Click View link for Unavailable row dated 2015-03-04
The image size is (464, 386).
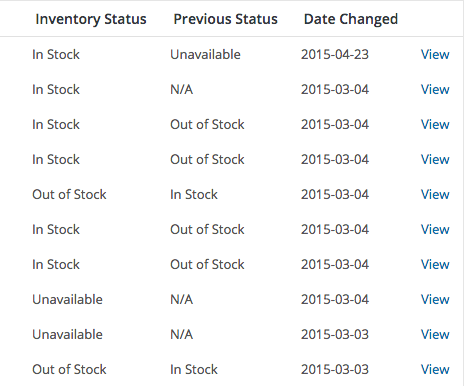point(435,299)
